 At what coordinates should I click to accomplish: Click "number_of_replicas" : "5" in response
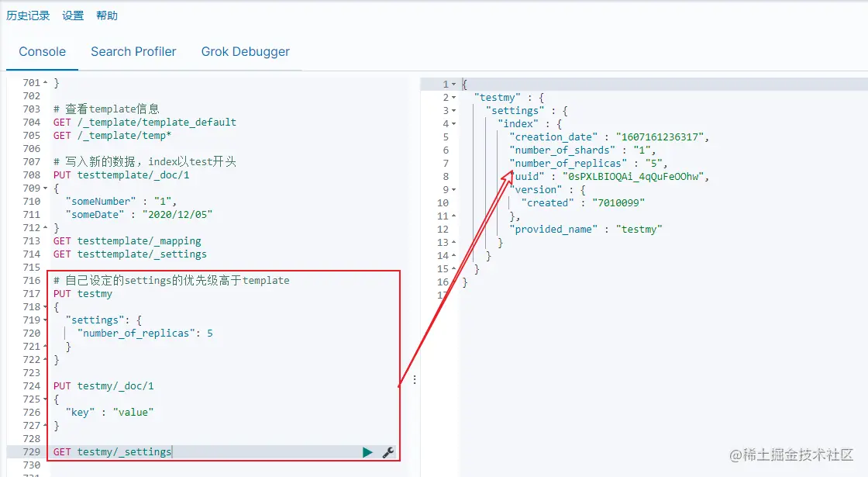588,164
